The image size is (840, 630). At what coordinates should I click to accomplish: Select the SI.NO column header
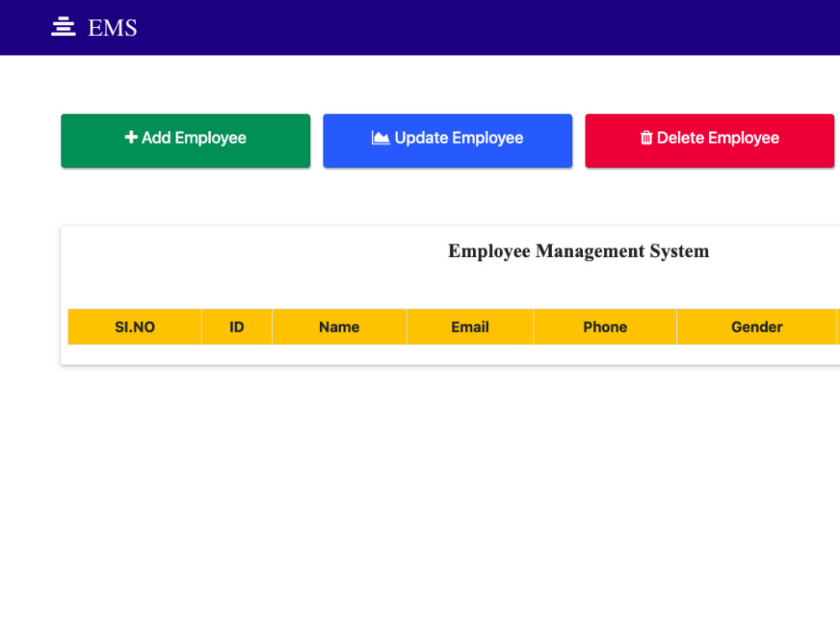point(134,327)
